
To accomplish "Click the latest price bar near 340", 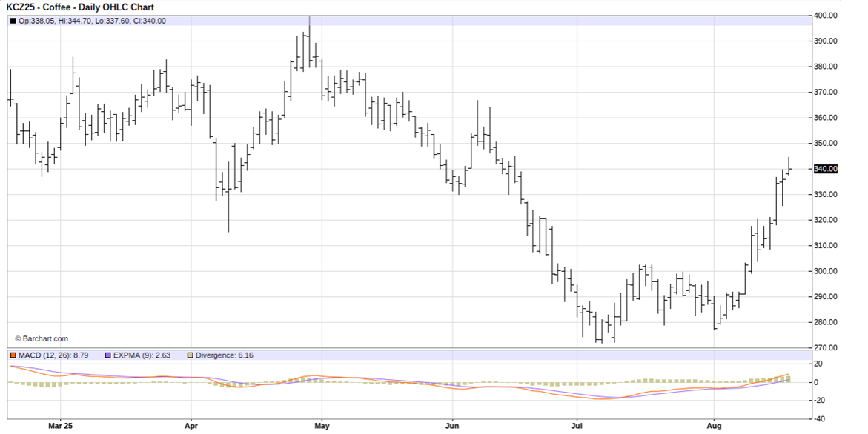I will tap(789, 167).
